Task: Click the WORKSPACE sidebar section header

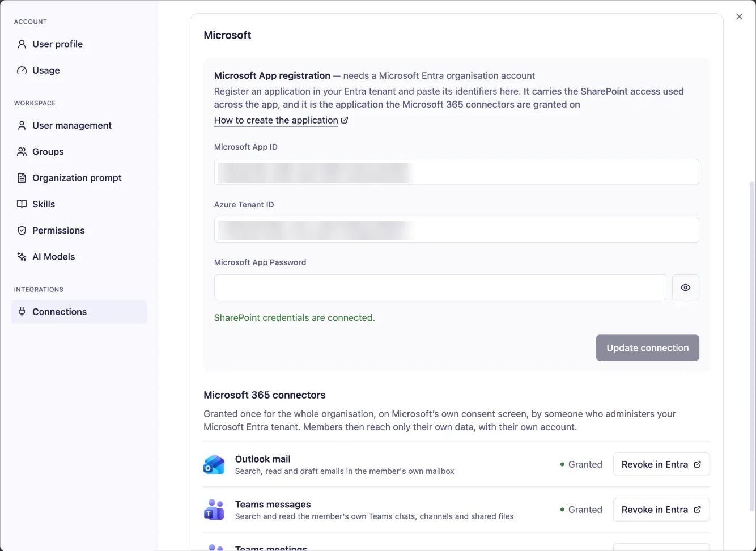Action: pos(35,103)
